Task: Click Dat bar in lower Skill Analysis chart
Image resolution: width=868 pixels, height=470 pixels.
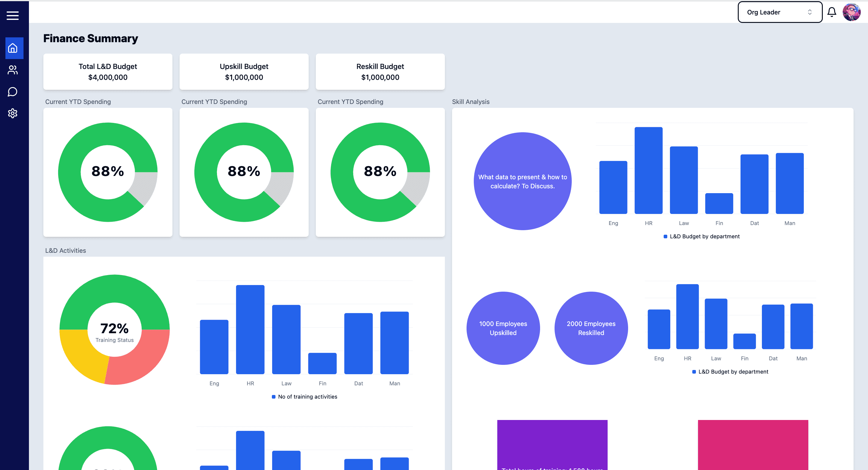Action: tap(773, 327)
